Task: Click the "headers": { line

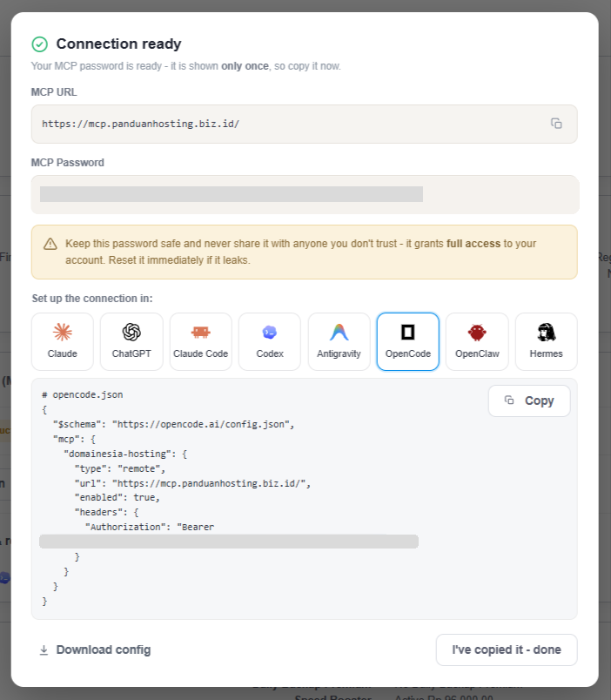Action: (106, 512)
